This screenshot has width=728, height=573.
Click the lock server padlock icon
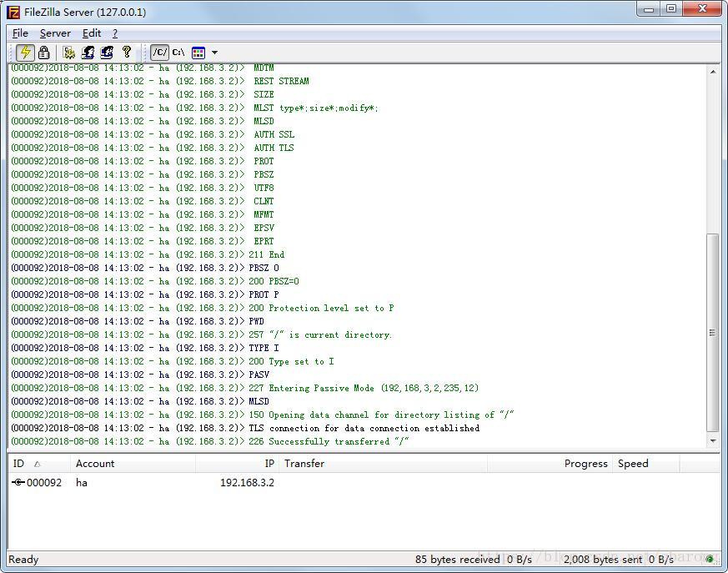click(44, 52)
